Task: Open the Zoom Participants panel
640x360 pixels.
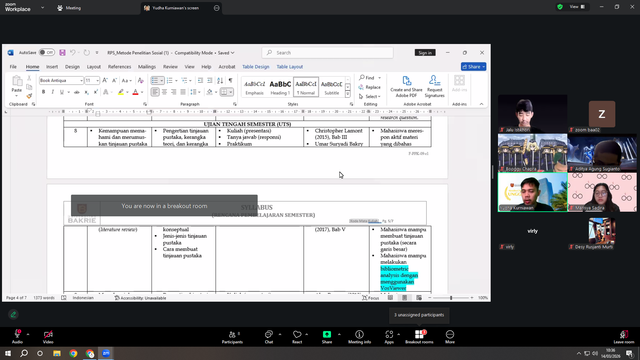Action: [x=232, y=337]
